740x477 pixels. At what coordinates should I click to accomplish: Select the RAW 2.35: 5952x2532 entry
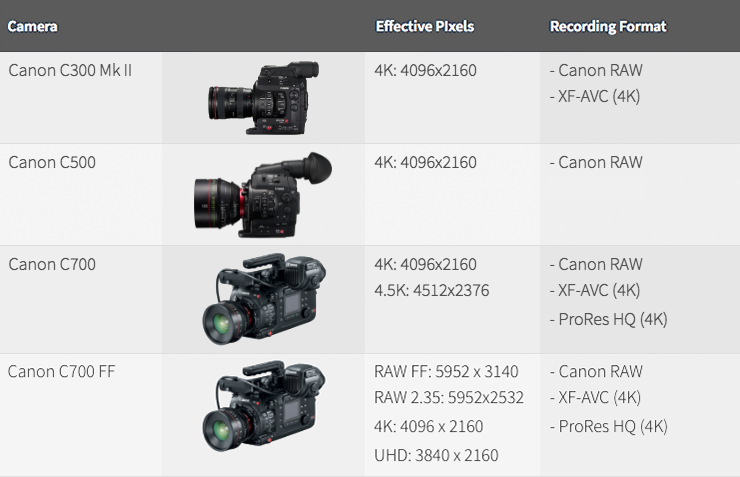point(449,398)
